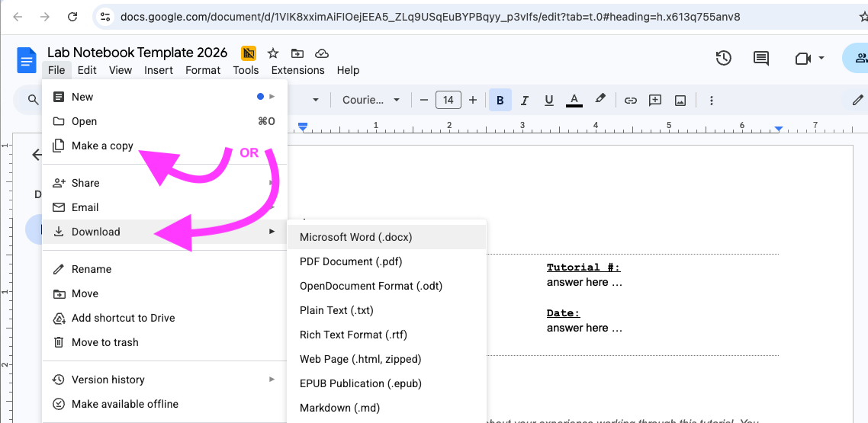
Task: Toggle bold formatting
Action: click(500, 100)
